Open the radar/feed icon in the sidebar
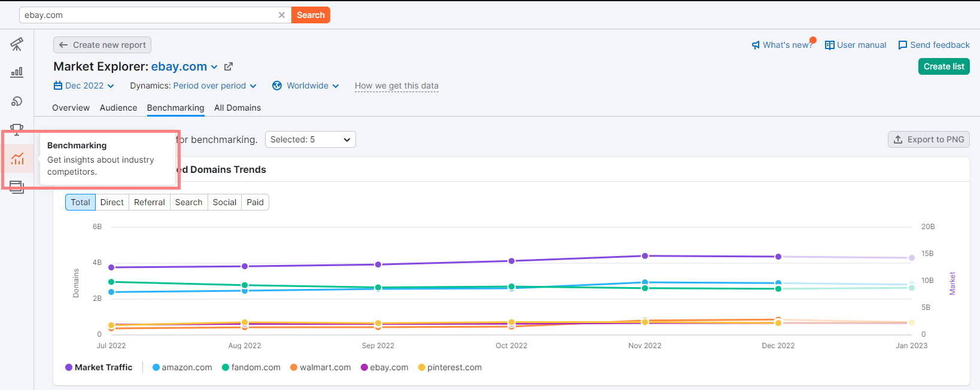Screen dimensions: 980x390 [17, 101]
